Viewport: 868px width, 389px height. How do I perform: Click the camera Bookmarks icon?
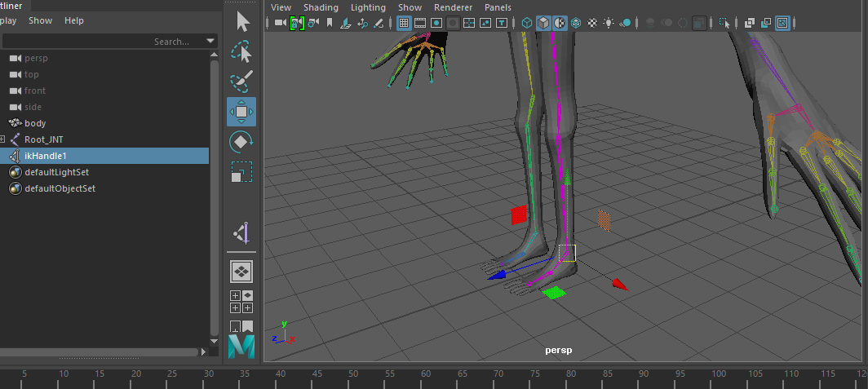[330, 23]
